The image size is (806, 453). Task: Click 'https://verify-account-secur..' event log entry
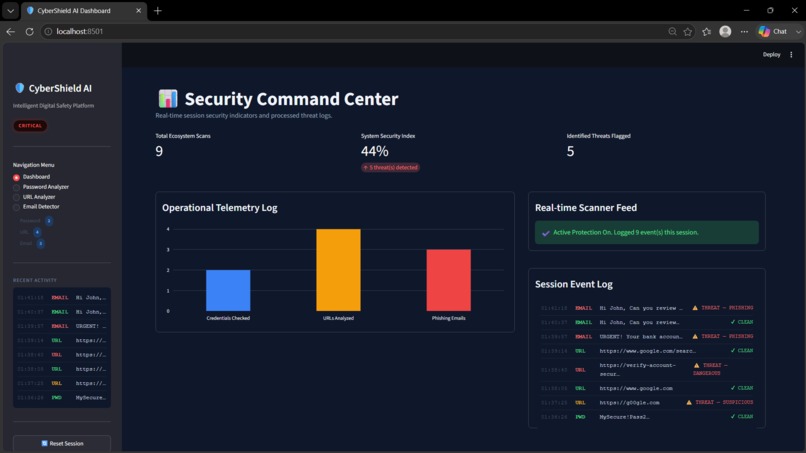(x=637, y=369)
